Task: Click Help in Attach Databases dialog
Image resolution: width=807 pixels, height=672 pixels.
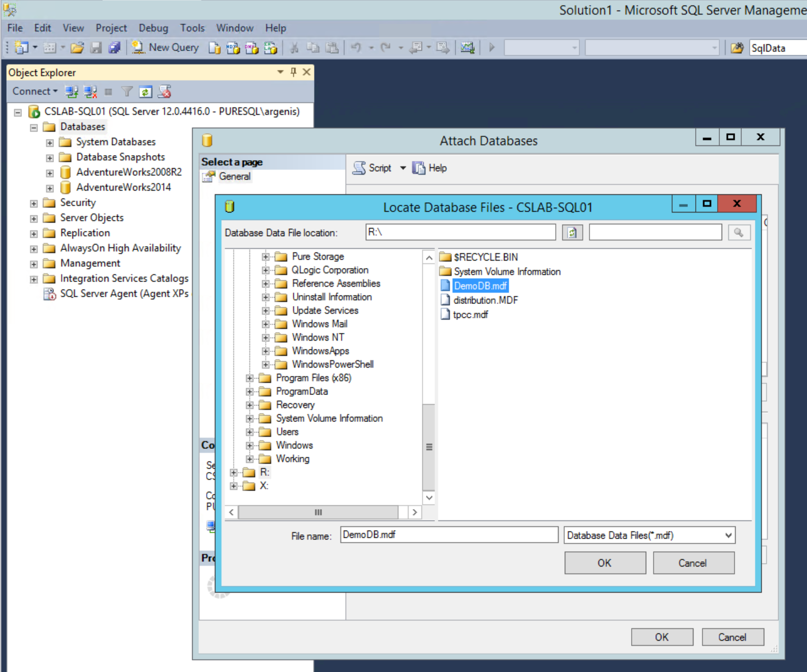Action: 430,168
